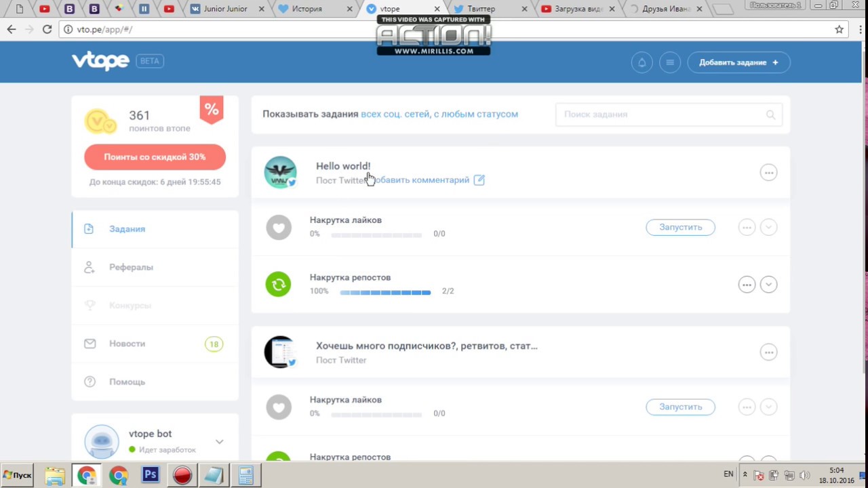Go back in browser
This screenshot has width=868, height=488.
12,29
